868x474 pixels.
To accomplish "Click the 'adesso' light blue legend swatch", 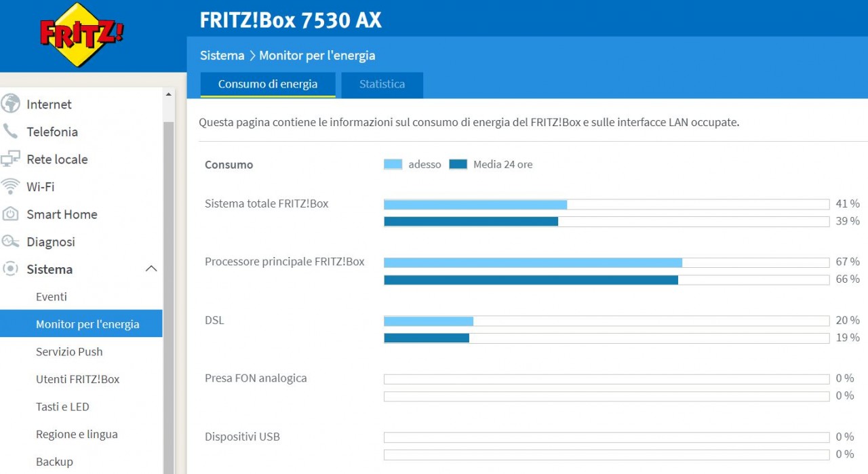I will pyautogui.click(x=393, y=164).
